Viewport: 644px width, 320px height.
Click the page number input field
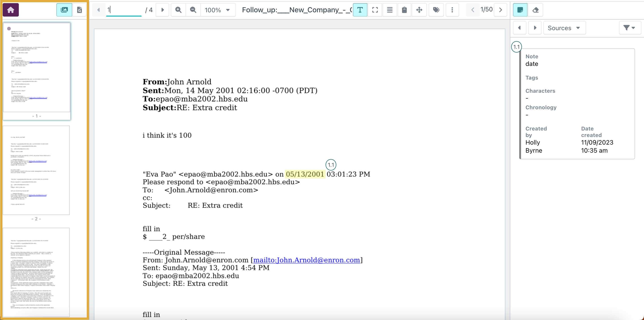(124, 10)
